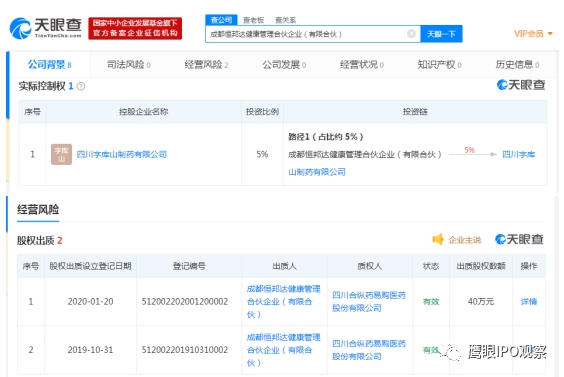Switch to the 公司背景 tab

[x=49, y=65]
